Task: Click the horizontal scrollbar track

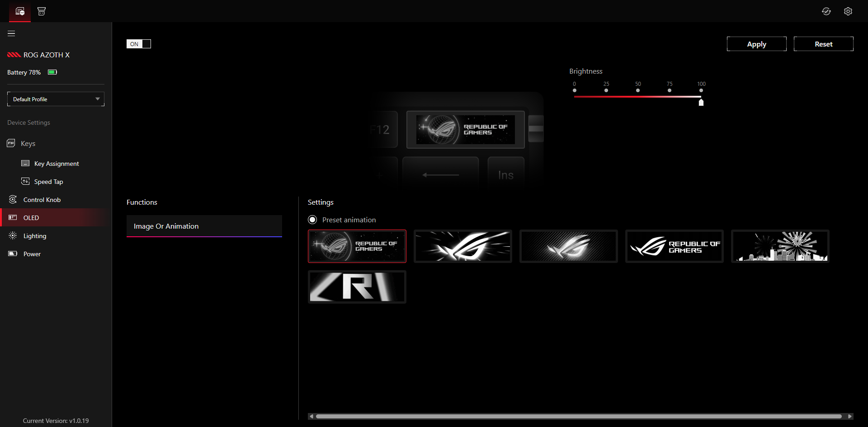Action: click(579, 416)
